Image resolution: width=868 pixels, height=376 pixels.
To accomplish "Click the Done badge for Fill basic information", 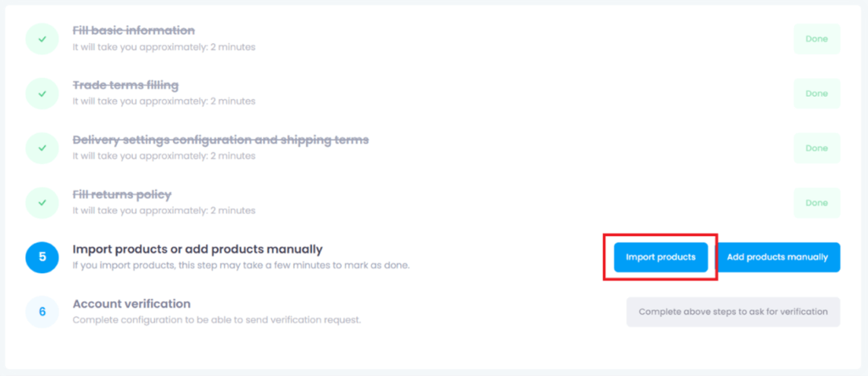I will pos(816,39).
